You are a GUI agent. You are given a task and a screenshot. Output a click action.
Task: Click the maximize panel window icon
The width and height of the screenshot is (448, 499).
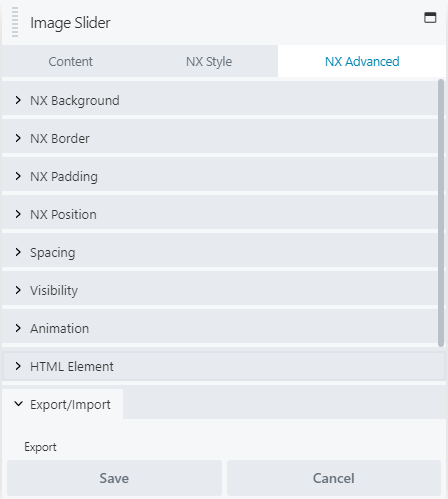[430, 17]
